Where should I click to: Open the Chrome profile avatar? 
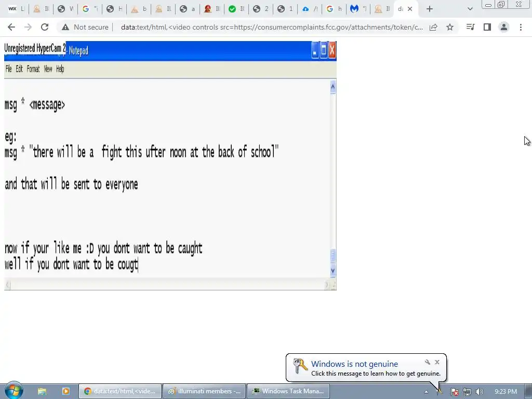pos(504,27)
